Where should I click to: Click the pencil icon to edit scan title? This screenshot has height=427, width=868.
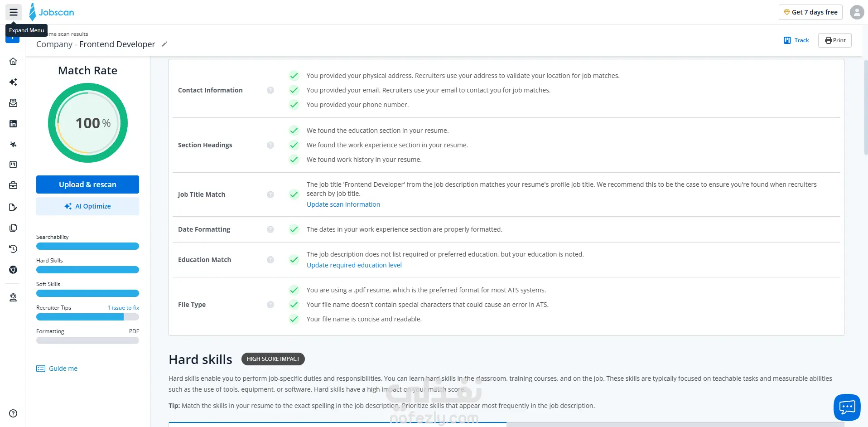164,44
